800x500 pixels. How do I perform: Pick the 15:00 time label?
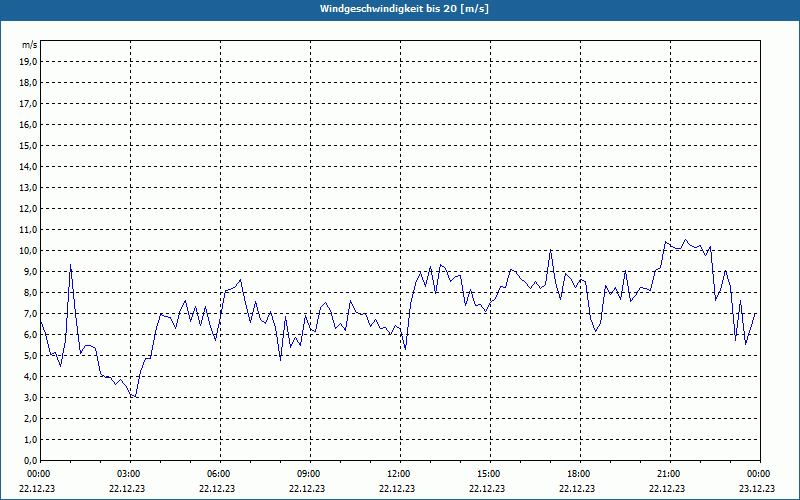[489, 474]
